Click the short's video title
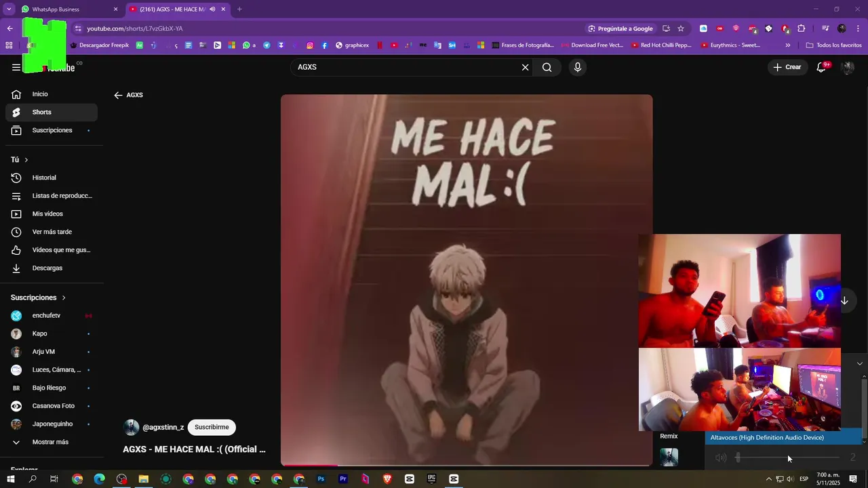The width and height of the screenshot is (868, 488). tap(194, 449)
